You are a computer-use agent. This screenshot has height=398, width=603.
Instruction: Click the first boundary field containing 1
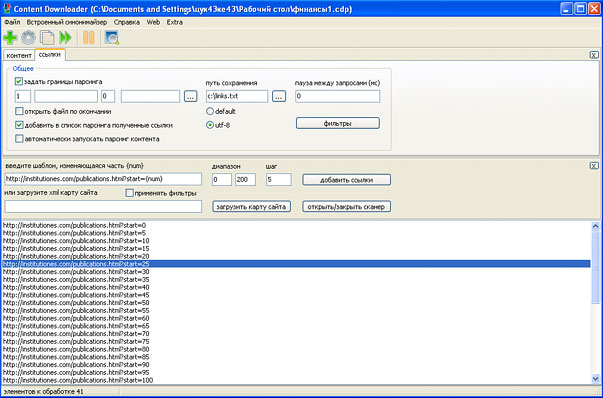pyautogui.click(x=23, y=96)
